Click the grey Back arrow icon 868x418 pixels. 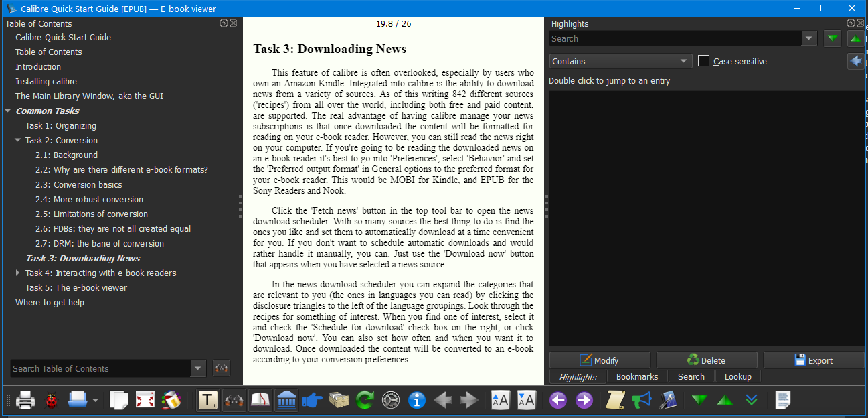[443, 401]
